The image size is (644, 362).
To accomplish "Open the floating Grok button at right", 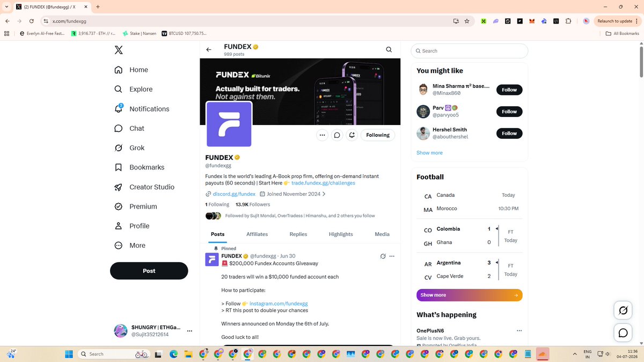I will click(623, 311).
